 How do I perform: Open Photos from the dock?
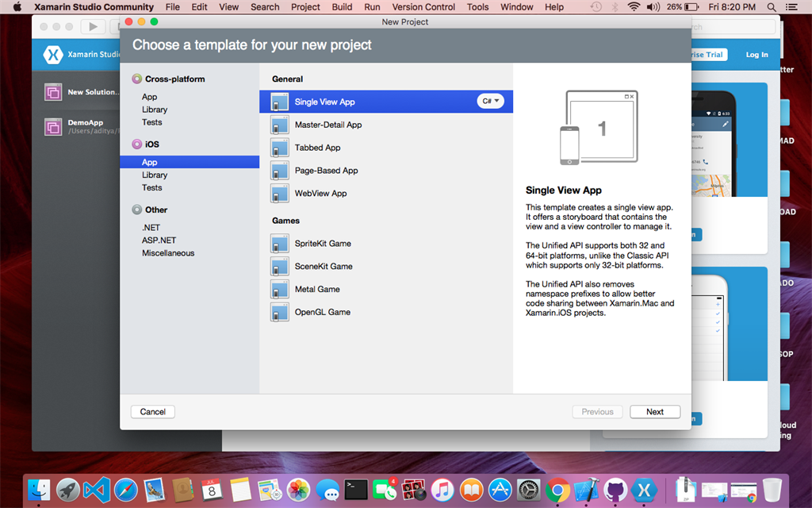point(299,489)
